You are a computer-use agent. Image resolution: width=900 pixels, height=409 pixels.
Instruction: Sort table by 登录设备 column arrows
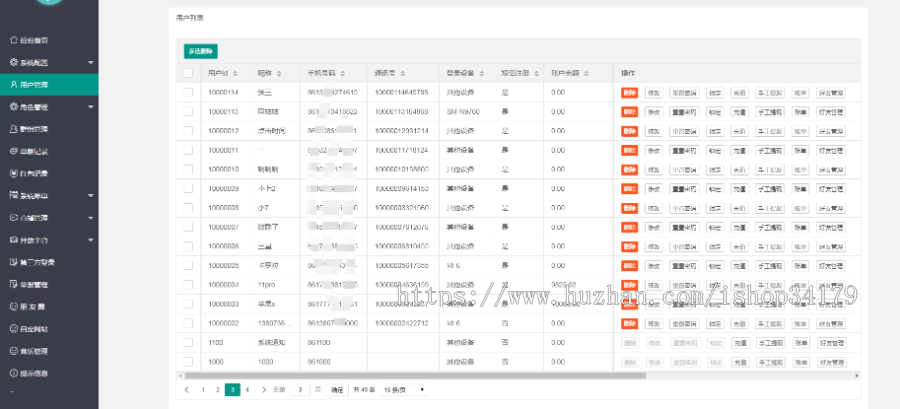[481, 73]
